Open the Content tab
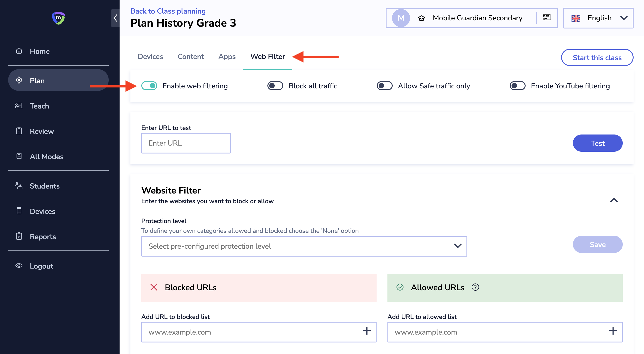The height and width of the screenshot is (354, 644). pyautogui.click(x=190, y=57)
